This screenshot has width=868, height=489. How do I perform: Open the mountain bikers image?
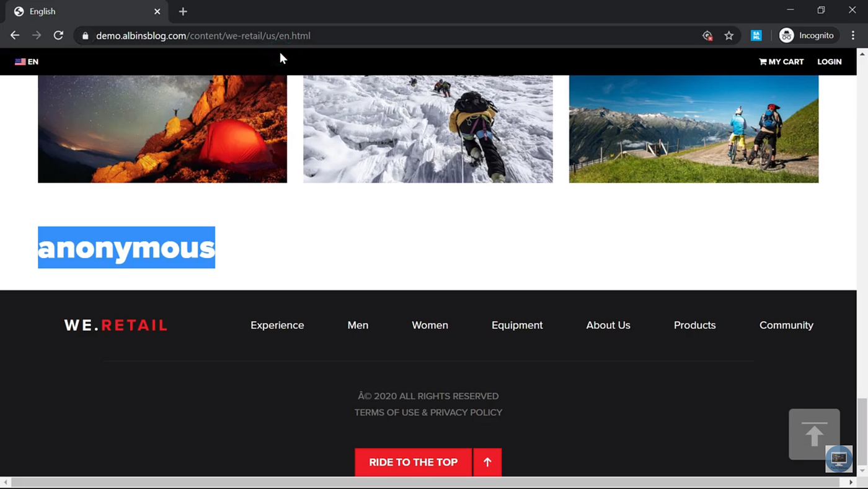pyautogui.click(x=694, y=129)
